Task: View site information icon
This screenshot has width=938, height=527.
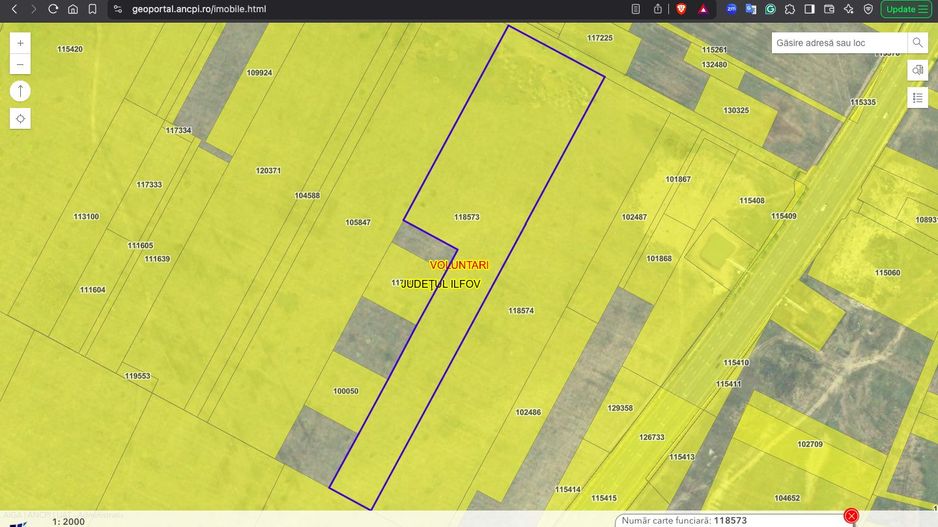Action: [x=118, y=9]
